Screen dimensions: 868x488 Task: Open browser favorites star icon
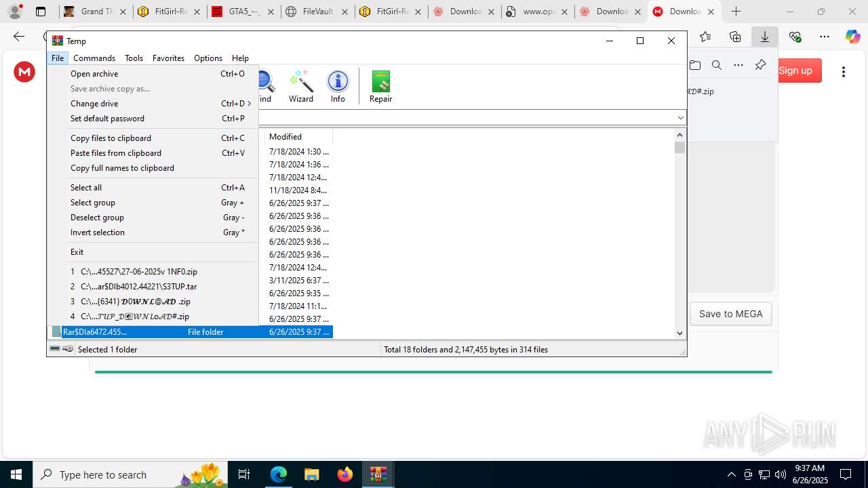[705, 37]
